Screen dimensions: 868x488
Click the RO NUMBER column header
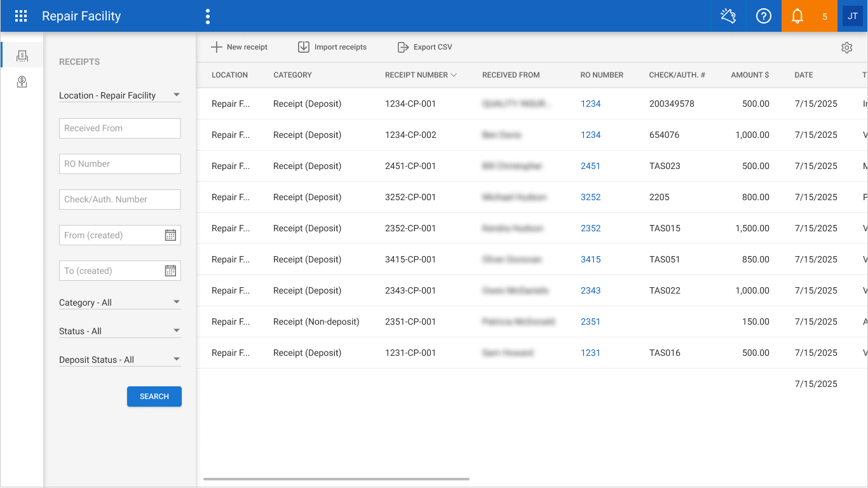(602, 75)
